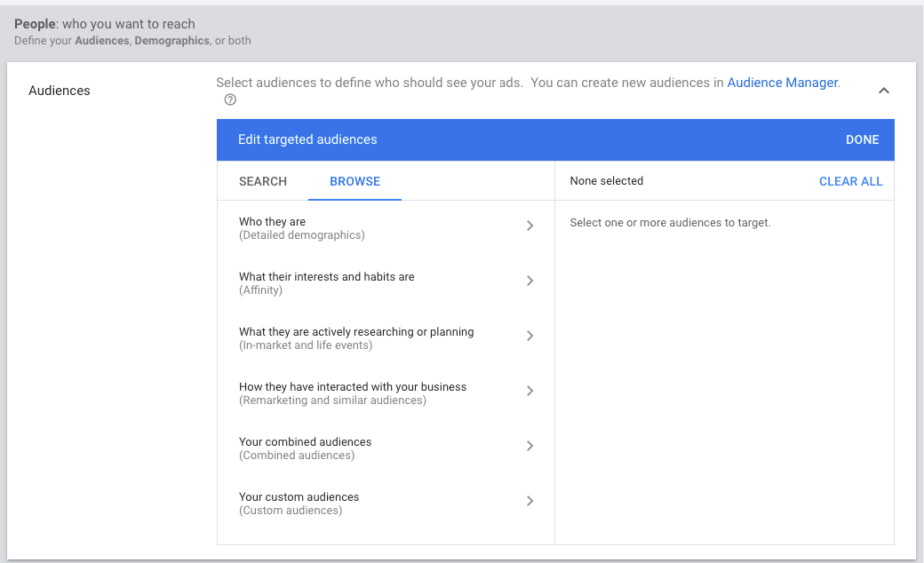Click the help question mark icon
This screenshot has height=563, width=924.
click(x=230, y=99)
